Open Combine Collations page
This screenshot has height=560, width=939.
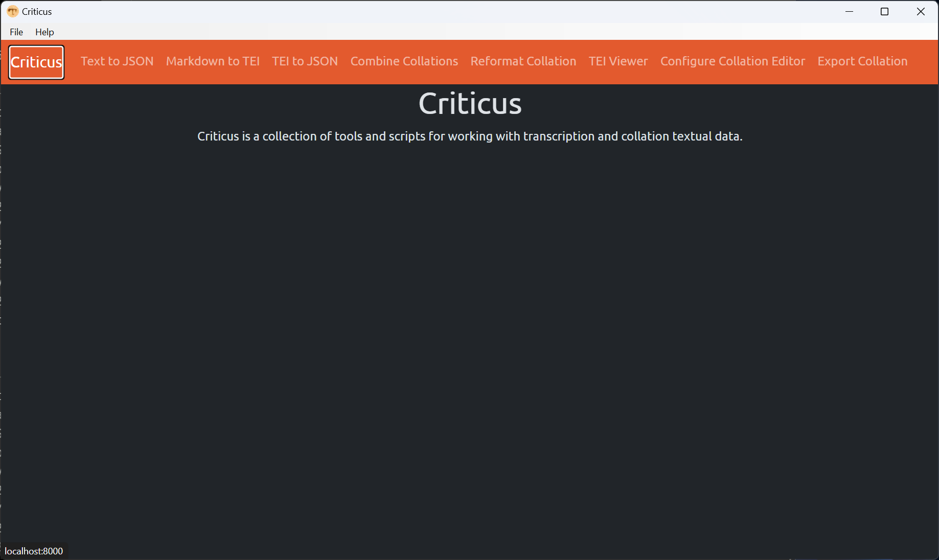coord(404,61)
